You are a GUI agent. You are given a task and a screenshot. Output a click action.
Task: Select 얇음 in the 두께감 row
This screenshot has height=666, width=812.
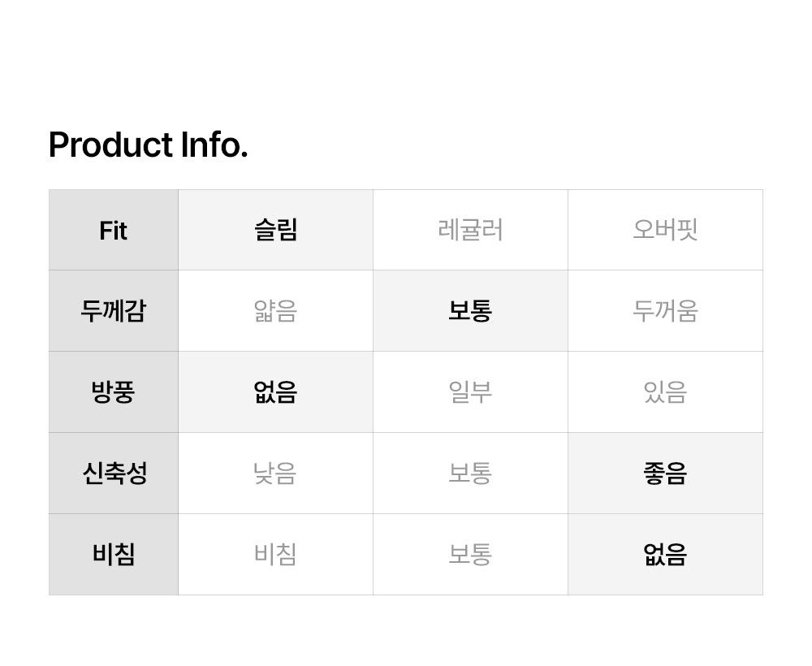pos(275,311)
